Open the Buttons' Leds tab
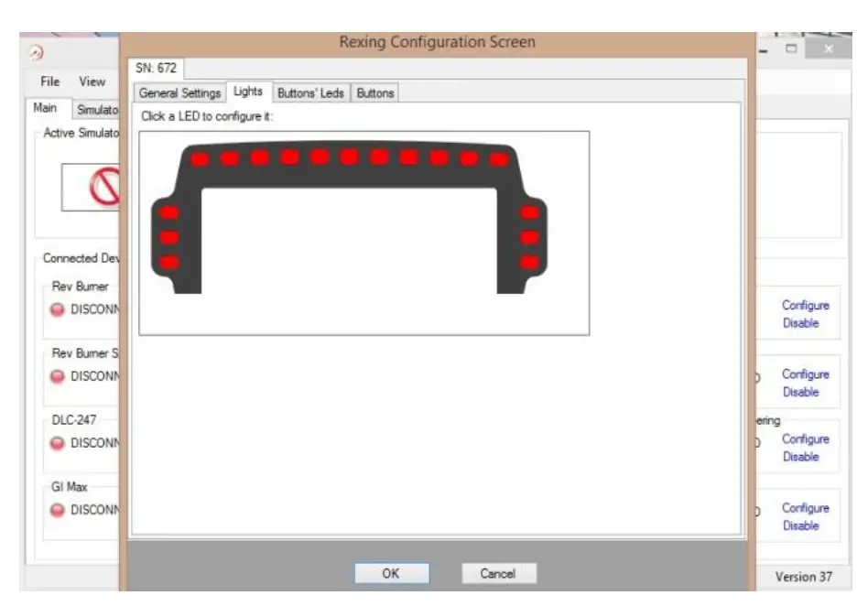868x606 pixels. click(x=310, y=93)
